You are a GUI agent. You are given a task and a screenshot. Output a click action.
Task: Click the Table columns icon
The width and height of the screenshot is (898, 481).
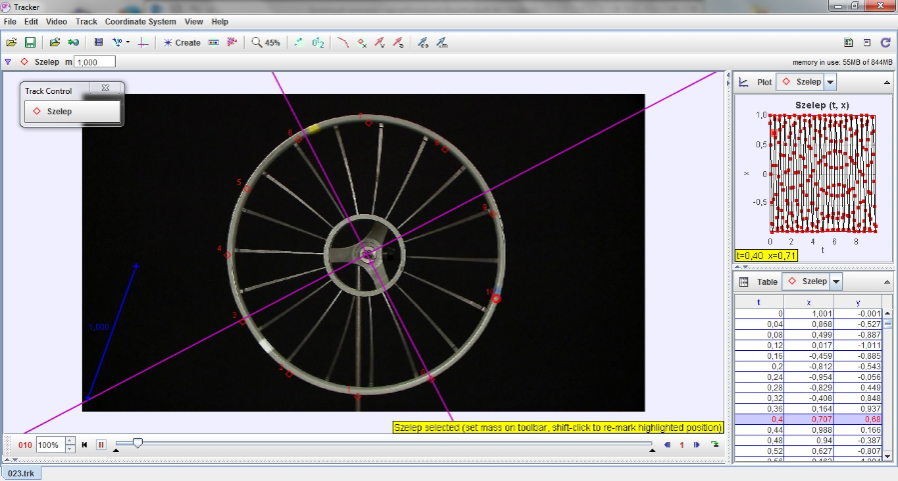point(743,282)
